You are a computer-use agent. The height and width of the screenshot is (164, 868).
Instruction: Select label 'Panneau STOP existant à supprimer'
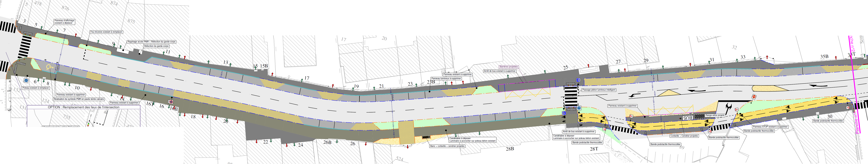[x=770, y=127]
